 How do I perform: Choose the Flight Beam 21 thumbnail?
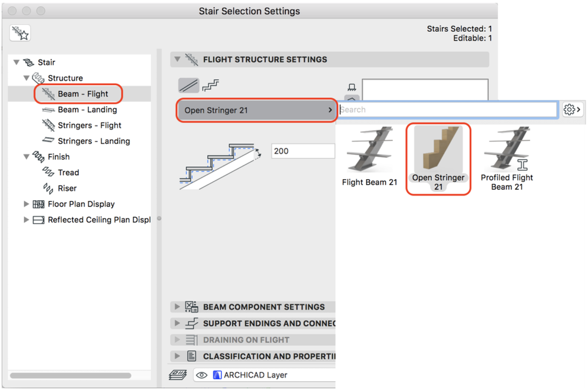(x=369, y=157)
